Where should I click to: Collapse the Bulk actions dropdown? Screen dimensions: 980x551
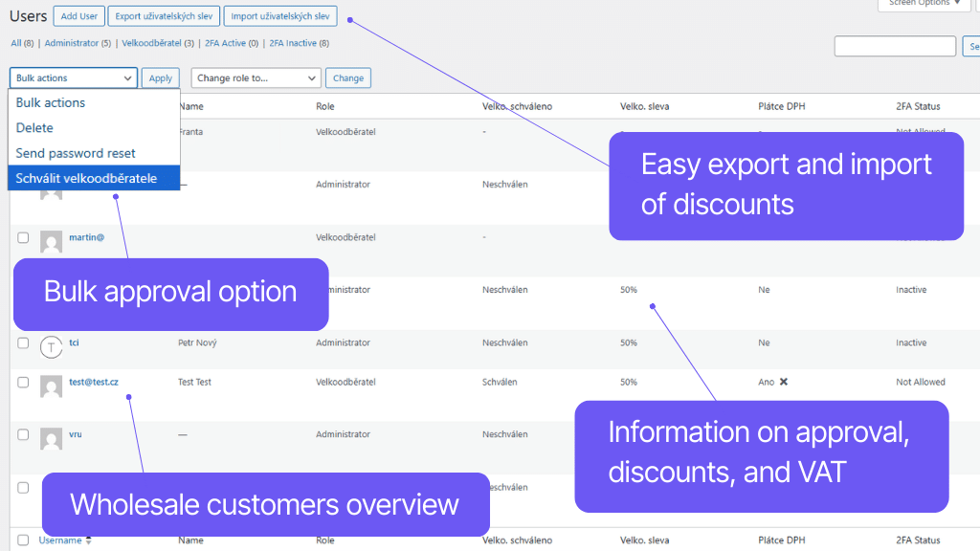(x=73, y=78)
